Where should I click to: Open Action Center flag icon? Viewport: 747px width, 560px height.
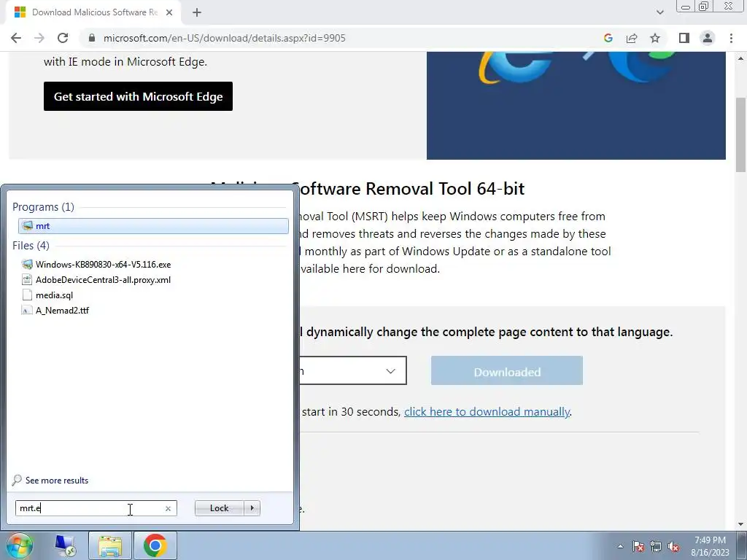tap(638, 546)
